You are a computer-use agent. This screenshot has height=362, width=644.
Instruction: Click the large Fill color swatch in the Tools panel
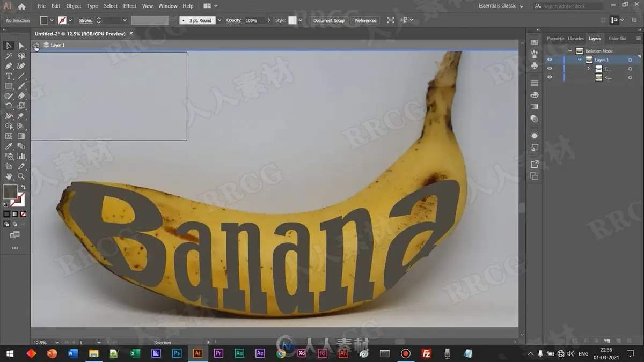[x=10, y=191]
